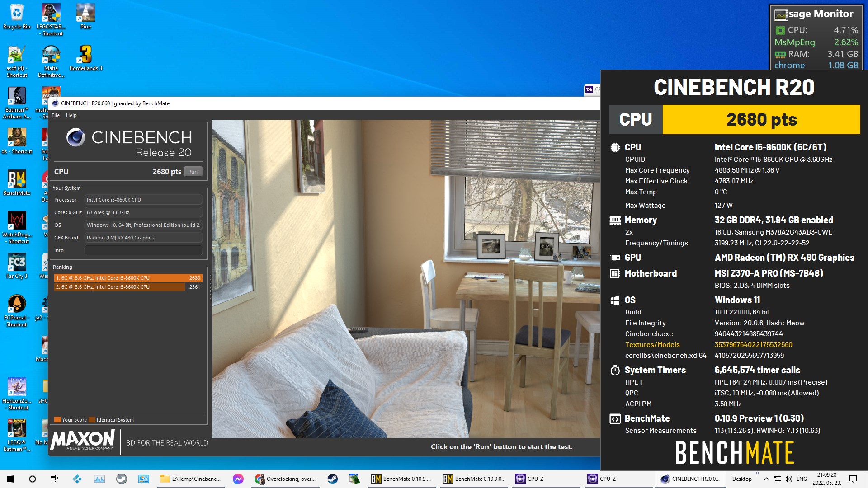
Task: Switch to Chrome Overclocking window on taskbar
Action: [285, 479]
